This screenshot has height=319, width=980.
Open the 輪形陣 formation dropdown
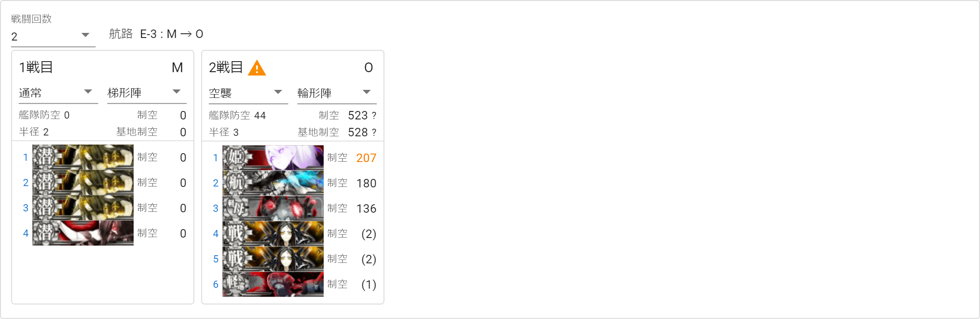click(337, 93)
